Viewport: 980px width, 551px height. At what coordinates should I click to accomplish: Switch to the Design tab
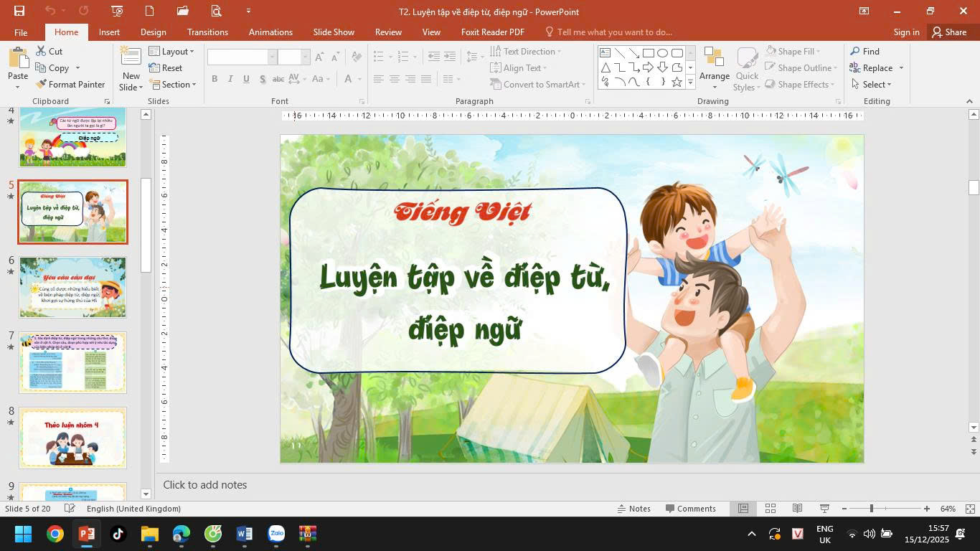point(153,32)
